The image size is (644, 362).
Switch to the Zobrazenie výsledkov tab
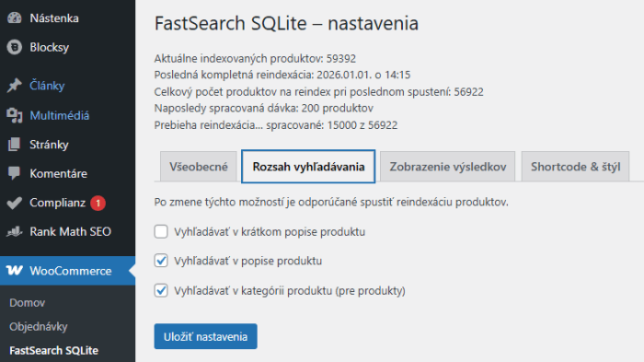(448, 167)
